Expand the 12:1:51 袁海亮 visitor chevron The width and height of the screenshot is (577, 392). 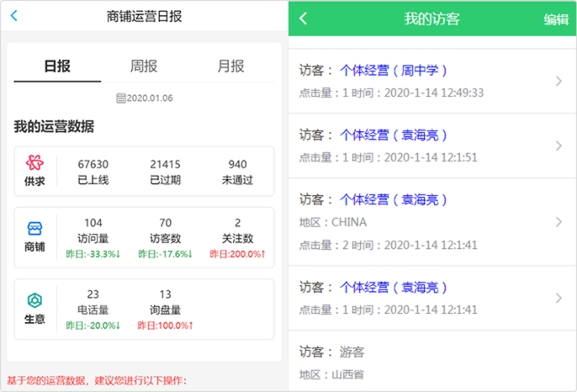click(558, 146)
